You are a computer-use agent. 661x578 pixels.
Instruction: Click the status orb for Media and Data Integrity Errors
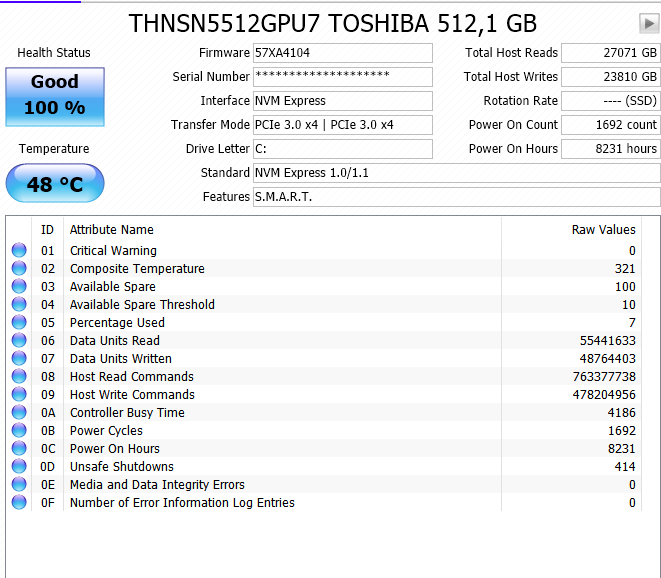tap(19, 484)
